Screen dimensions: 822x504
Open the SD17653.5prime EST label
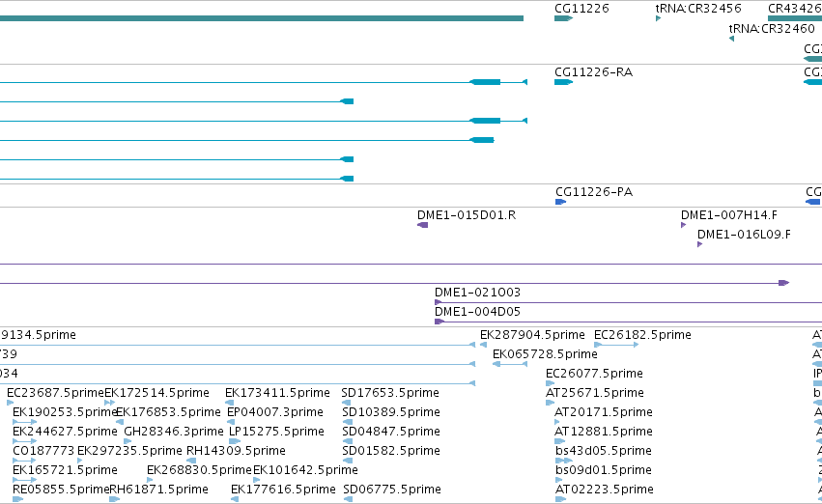(x=390, y=393)
